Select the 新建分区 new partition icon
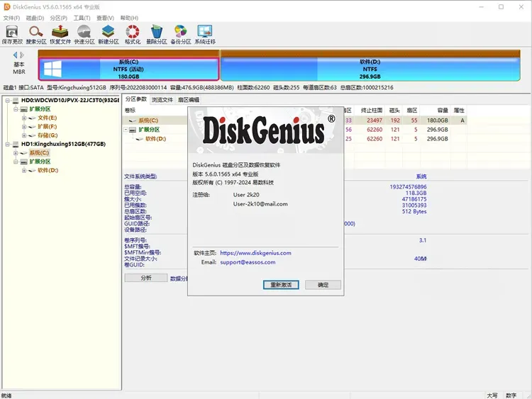 click(x=109, y=35)
